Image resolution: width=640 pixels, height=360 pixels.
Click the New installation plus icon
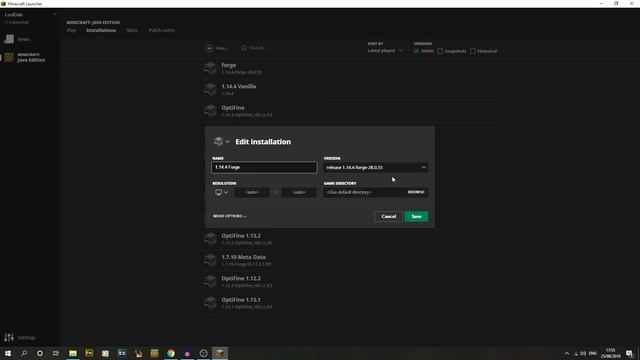coord(209,48)
